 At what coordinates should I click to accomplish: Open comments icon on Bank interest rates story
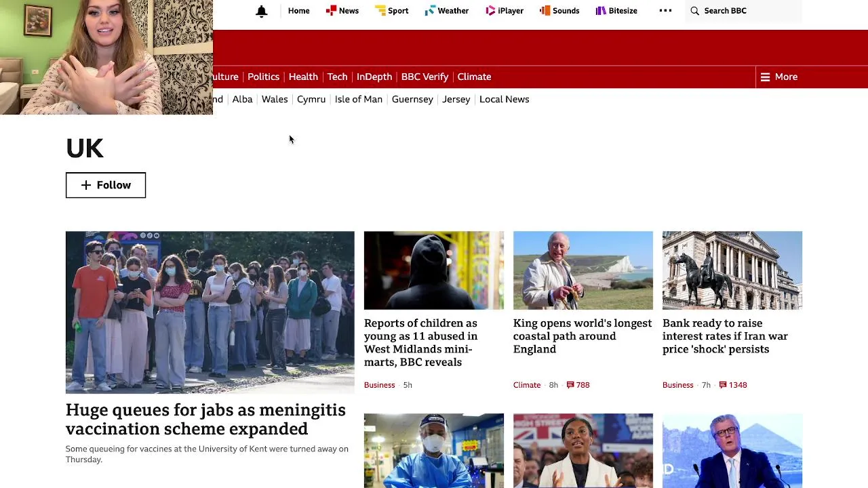(x=723, y=385)
